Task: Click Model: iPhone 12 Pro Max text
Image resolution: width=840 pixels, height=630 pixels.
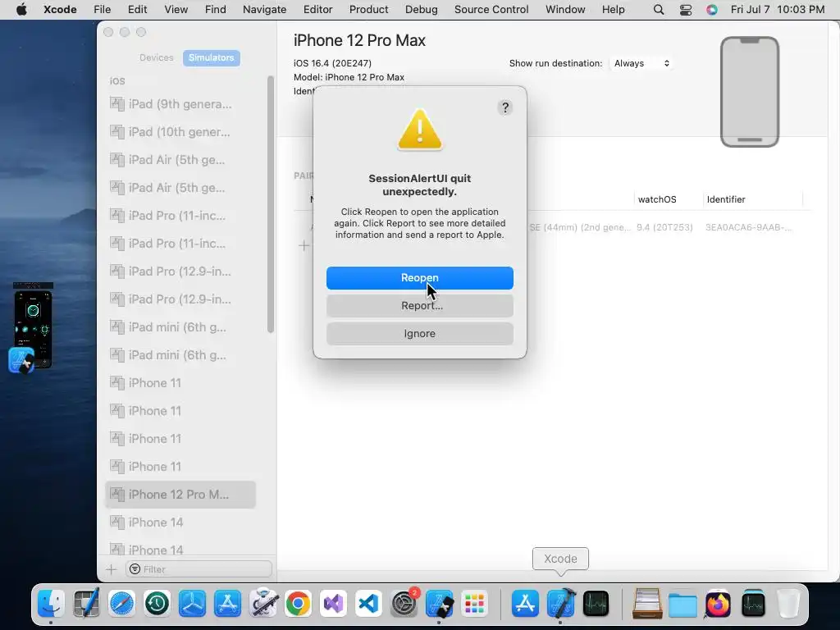Action: click(349, 77)
